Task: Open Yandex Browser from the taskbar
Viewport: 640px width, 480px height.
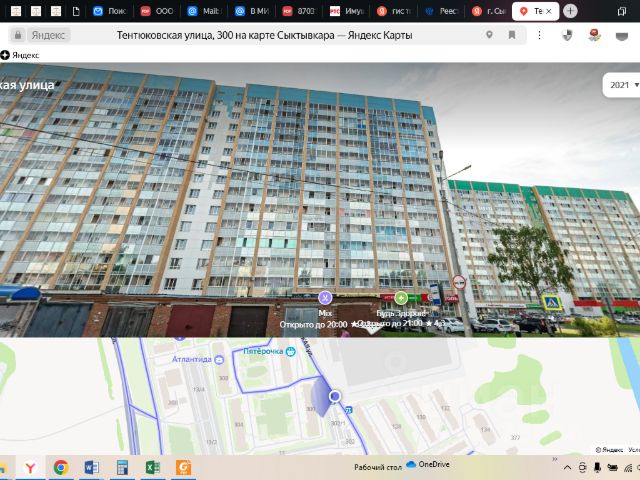Action: [30, 467]
